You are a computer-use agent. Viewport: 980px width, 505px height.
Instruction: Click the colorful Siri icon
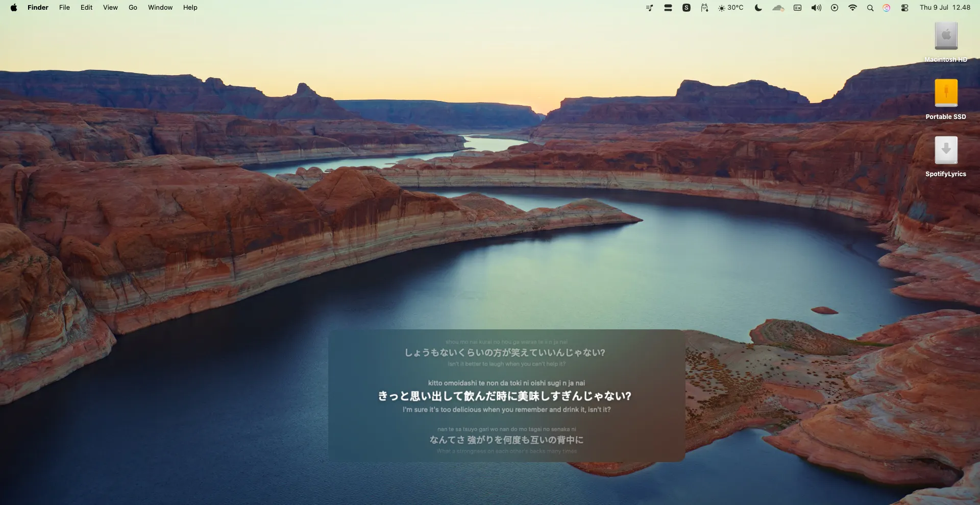coord(887,8)
